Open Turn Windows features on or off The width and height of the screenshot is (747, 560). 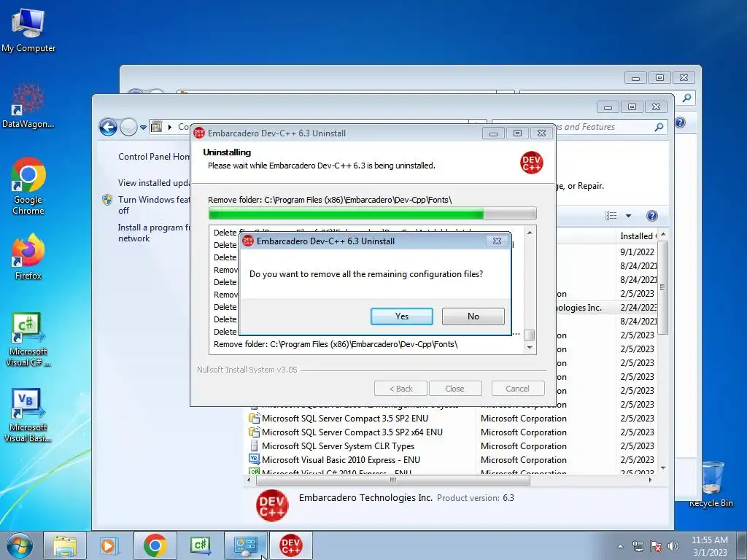154,205
